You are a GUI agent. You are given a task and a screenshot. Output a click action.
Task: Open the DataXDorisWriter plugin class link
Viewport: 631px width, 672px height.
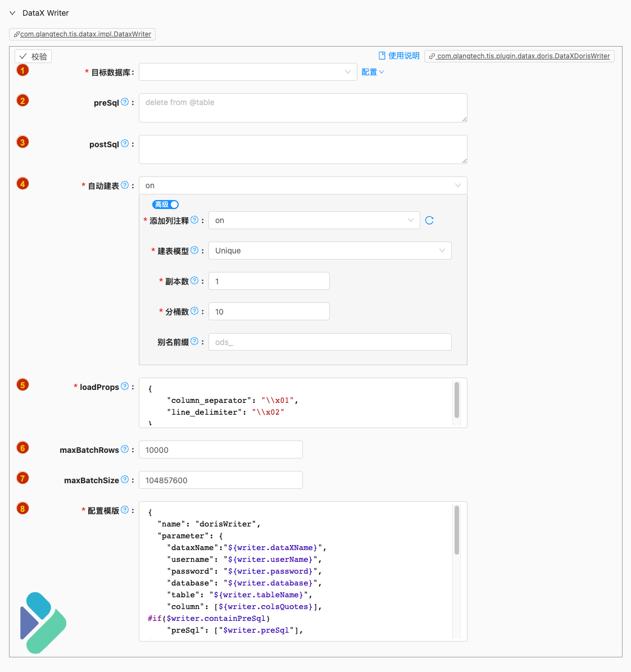pos(519,56)
